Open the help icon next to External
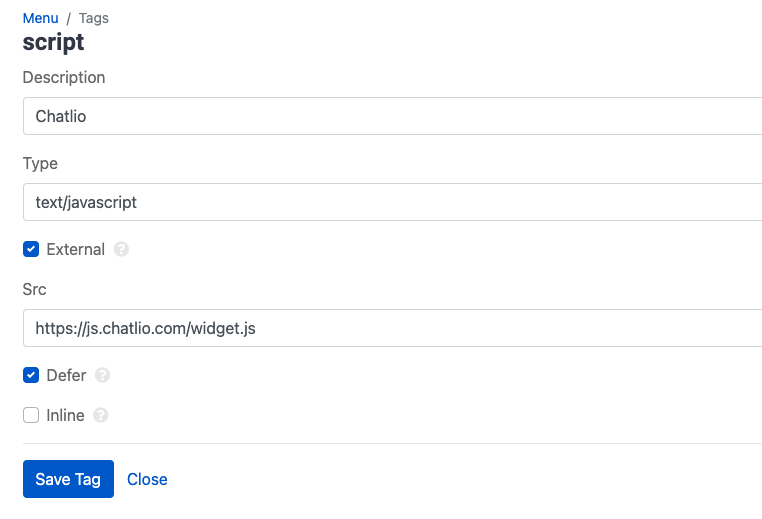The image size is (762, 519). pos(121,249)
